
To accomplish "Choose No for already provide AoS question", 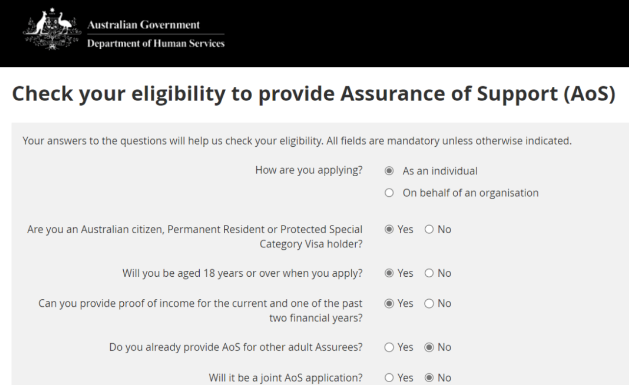I will [429, 347].
